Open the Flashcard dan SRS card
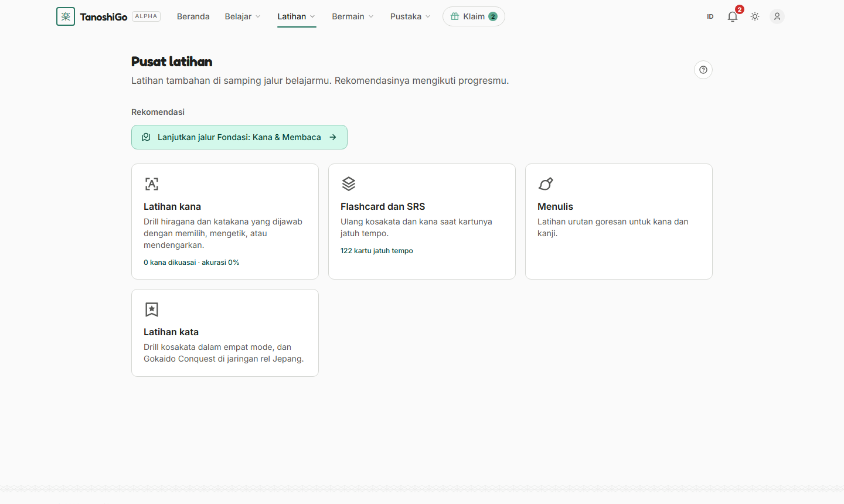The height and width of the screenshot is (504, 844). 422,222
